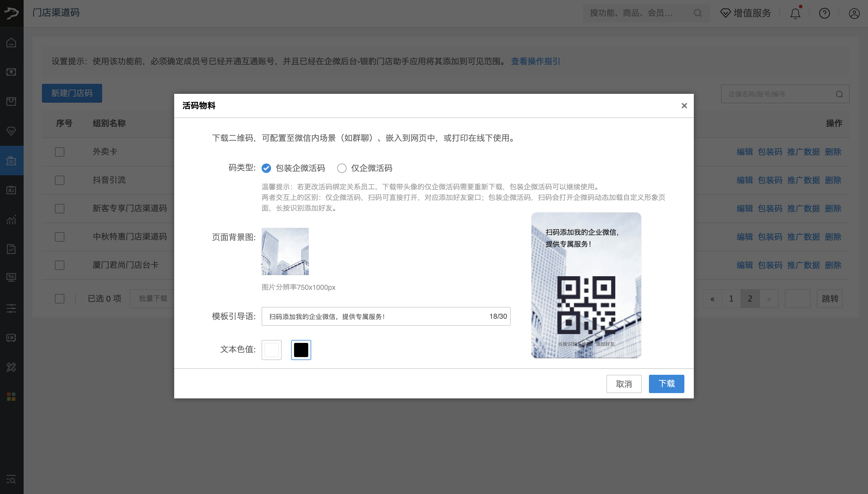The height and width of the screenshot is (494, 868).
Task: Click 推广数据 for the 抖音引流 row
Action: (x=803, y=180)
